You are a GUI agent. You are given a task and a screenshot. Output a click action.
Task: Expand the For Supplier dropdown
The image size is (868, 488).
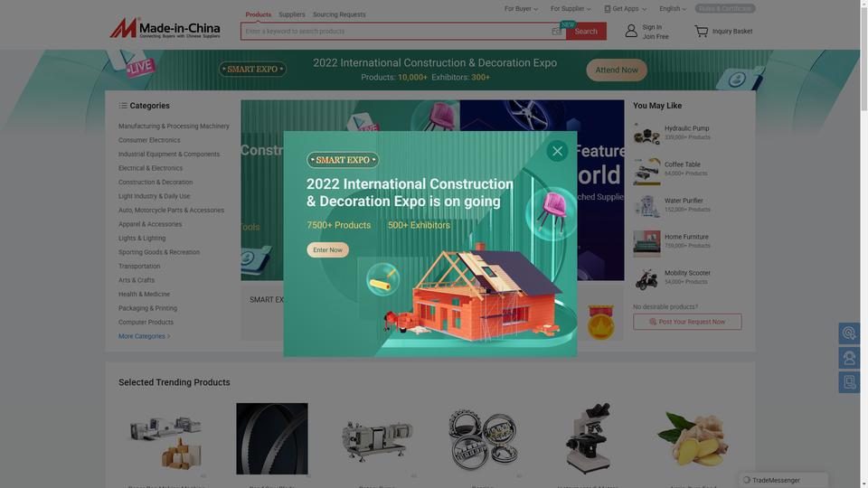(x=571, y=9)
